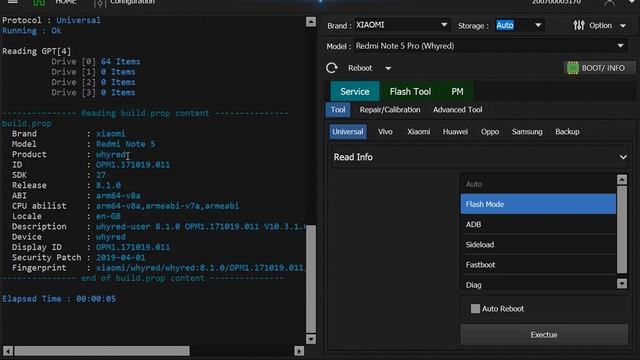Choose Diag in the mode list

pos(538,284)
